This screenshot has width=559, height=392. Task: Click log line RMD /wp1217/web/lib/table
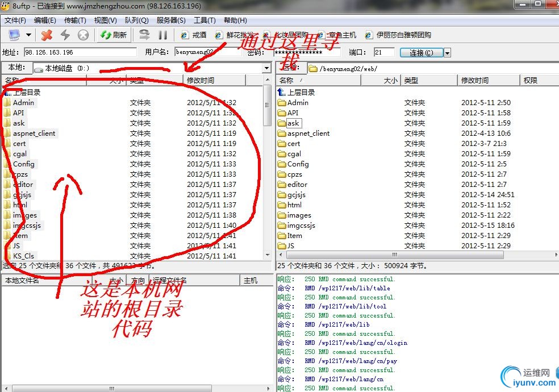(347, 288)
